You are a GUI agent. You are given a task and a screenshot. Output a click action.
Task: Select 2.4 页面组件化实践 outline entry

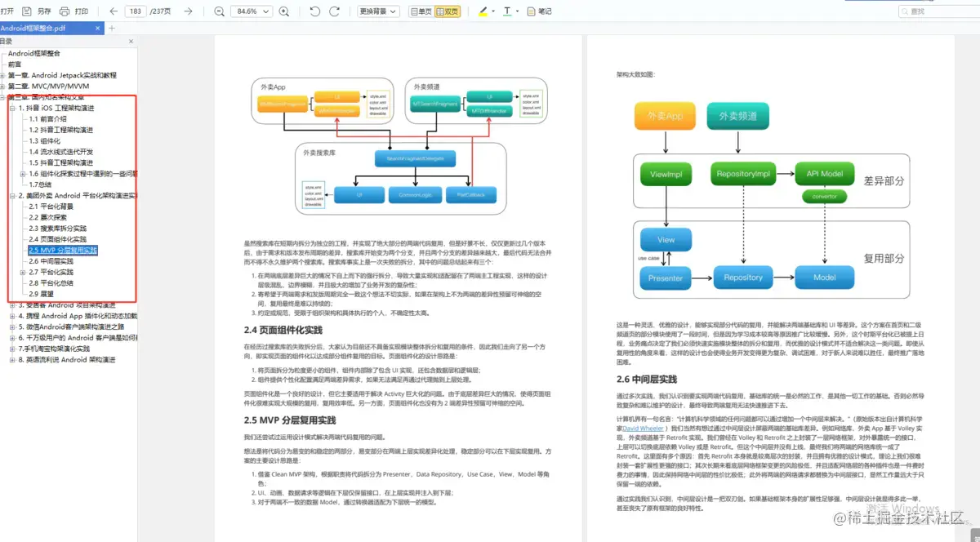(x=57, y=239)
